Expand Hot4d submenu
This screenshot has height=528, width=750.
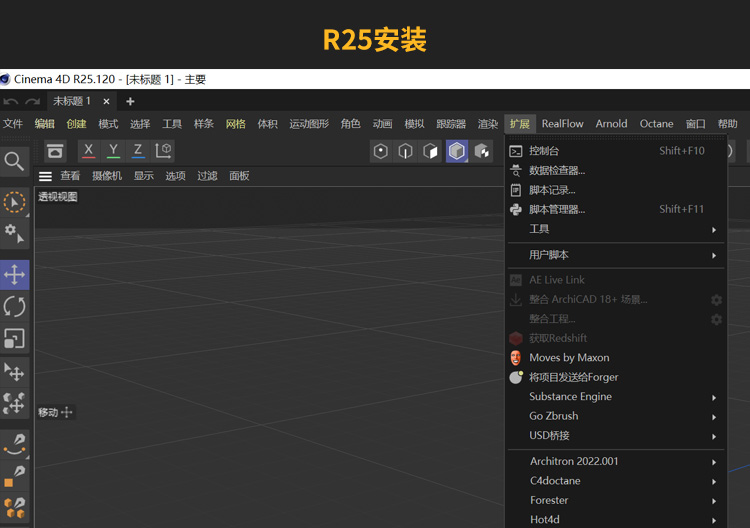pyautogui.click(x=616, y=520)
